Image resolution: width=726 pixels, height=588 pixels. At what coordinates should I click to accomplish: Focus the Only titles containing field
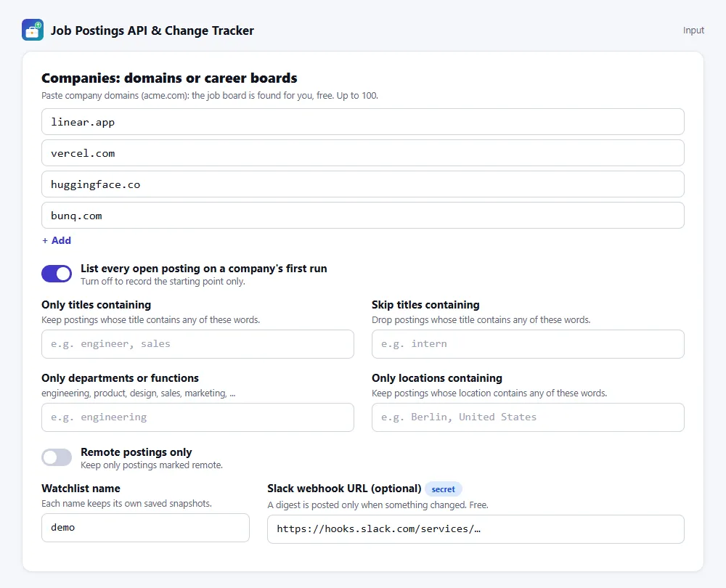click(197, 344)
